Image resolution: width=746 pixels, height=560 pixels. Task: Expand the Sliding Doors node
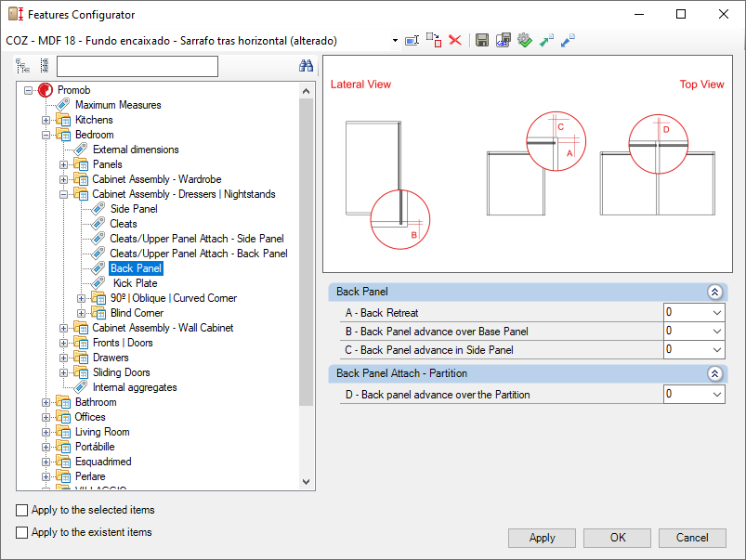63,373
